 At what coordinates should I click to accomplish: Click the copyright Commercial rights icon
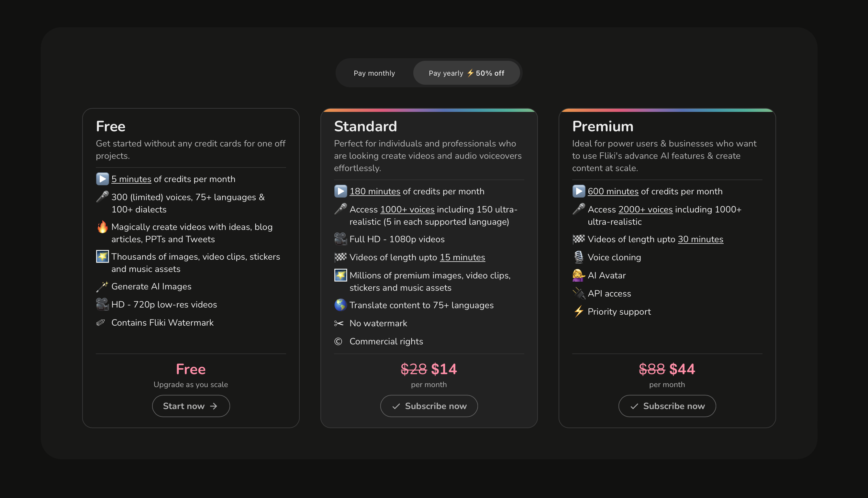pyautogui.click(x=338, y=341)
